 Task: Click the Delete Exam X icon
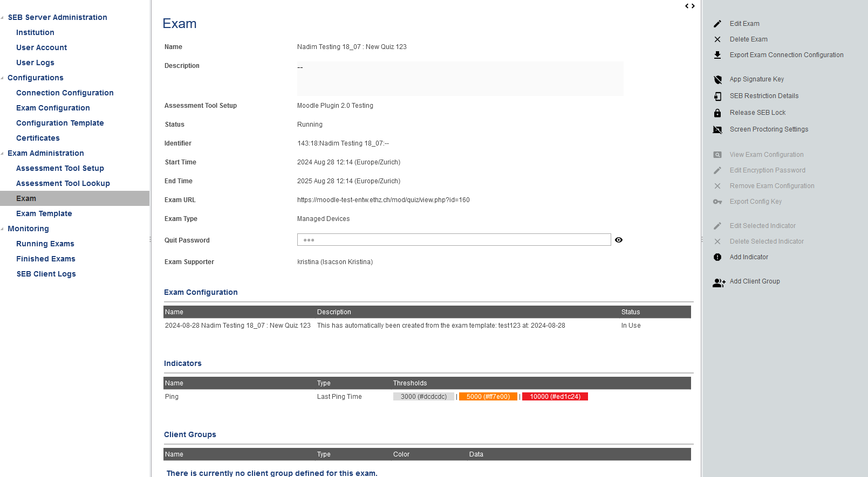point(717,39)
